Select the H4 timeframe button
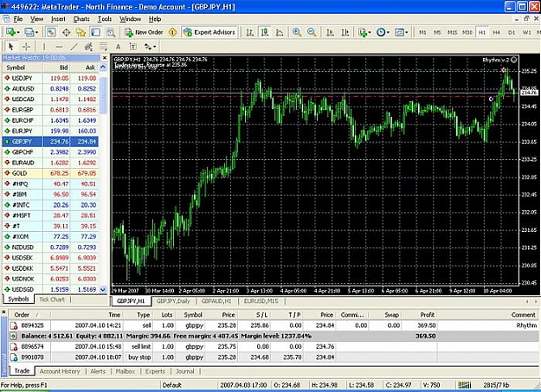 coord(497,32)
